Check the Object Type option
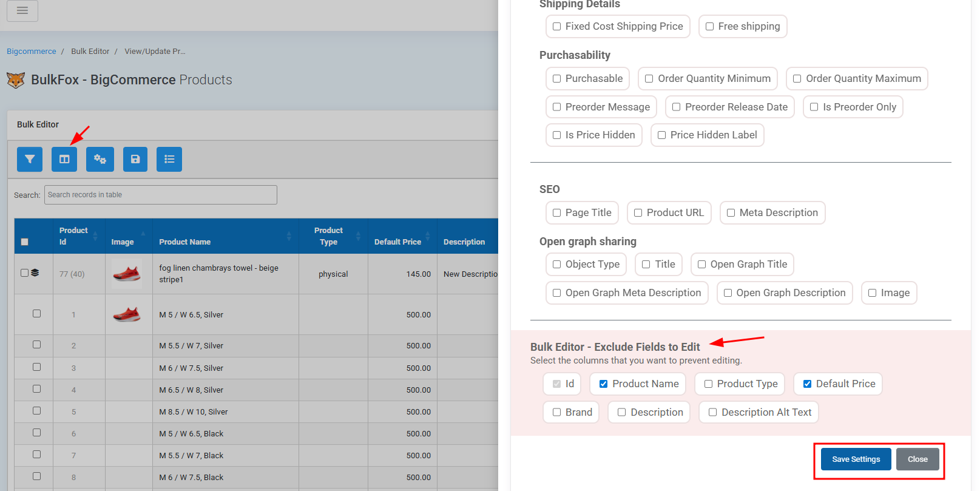The width and height of the screenshot is (980, 491). pos(557,265)
